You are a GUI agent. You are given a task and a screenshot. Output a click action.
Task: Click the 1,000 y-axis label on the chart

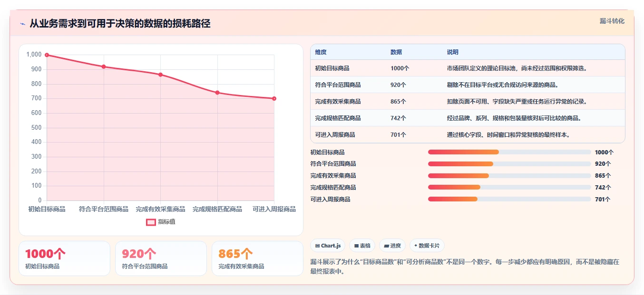pos(34,55)
